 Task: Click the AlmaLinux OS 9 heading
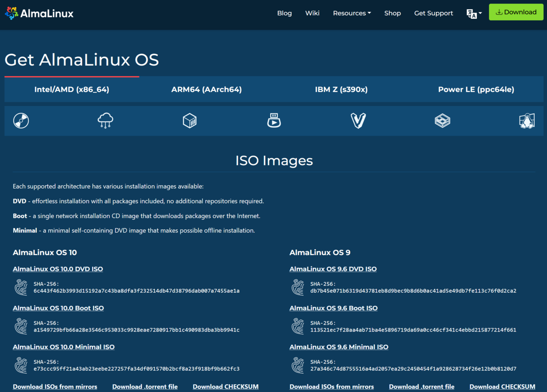320,252
